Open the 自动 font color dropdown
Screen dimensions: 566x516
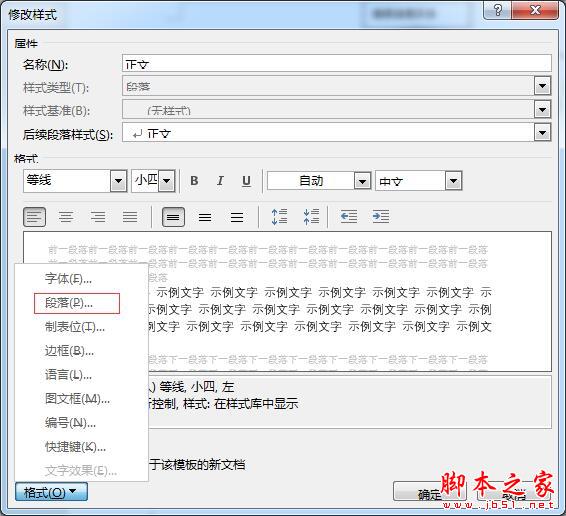[362, 181]
